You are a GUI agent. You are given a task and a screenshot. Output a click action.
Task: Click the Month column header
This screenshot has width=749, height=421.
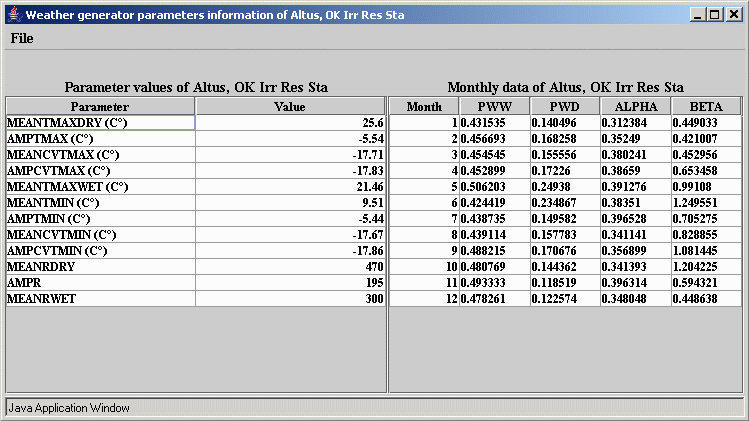[424, 106]
